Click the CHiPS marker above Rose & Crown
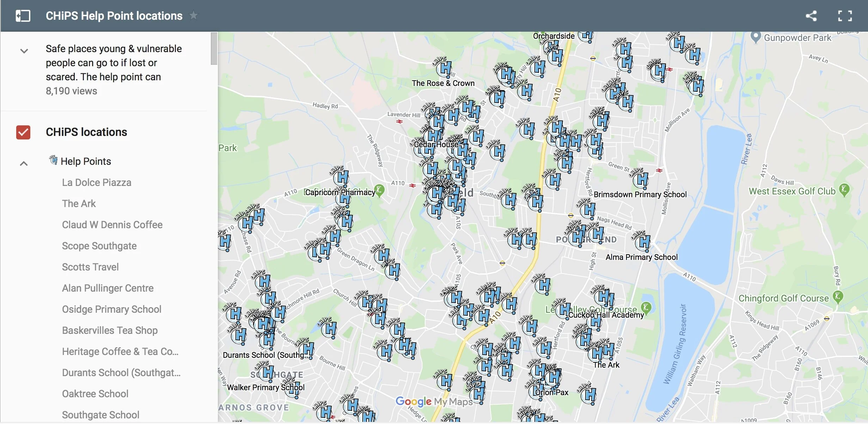The width and height of the screenshot is (868, 424). point(445,68)
